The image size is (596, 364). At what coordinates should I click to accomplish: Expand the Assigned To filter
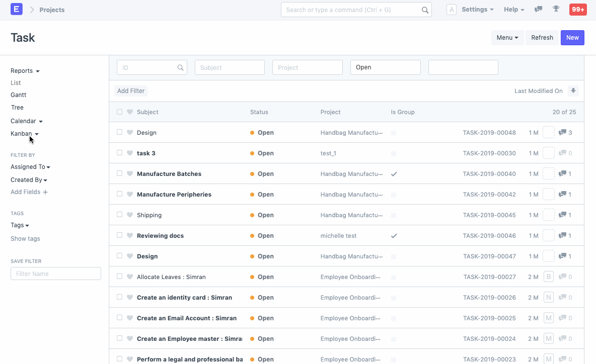coord(30,166)
